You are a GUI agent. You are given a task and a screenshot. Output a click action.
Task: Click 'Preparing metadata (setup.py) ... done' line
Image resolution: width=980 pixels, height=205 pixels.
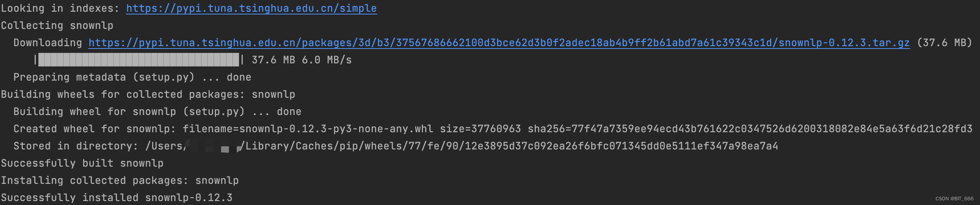[x=132, y=77]
